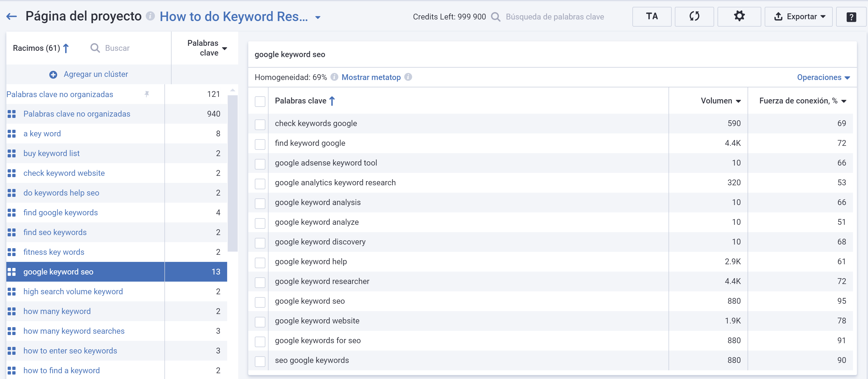Viewport: 868px width, 379px height.
Task: Click the grid icon beside google keyword seo cluster
Action: 12,272
